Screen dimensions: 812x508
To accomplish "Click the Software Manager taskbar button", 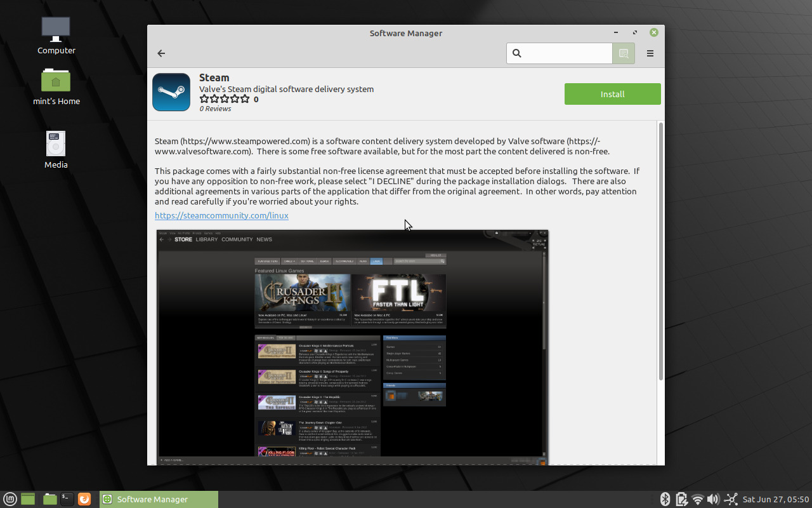I will (x=159, y=499).
